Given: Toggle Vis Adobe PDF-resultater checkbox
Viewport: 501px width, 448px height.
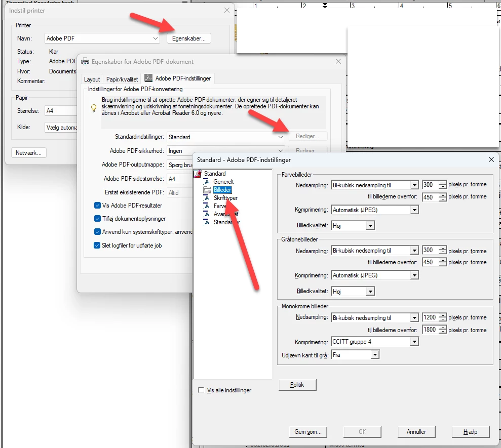Looking at the screenshot, I should (x=97, y=206).
